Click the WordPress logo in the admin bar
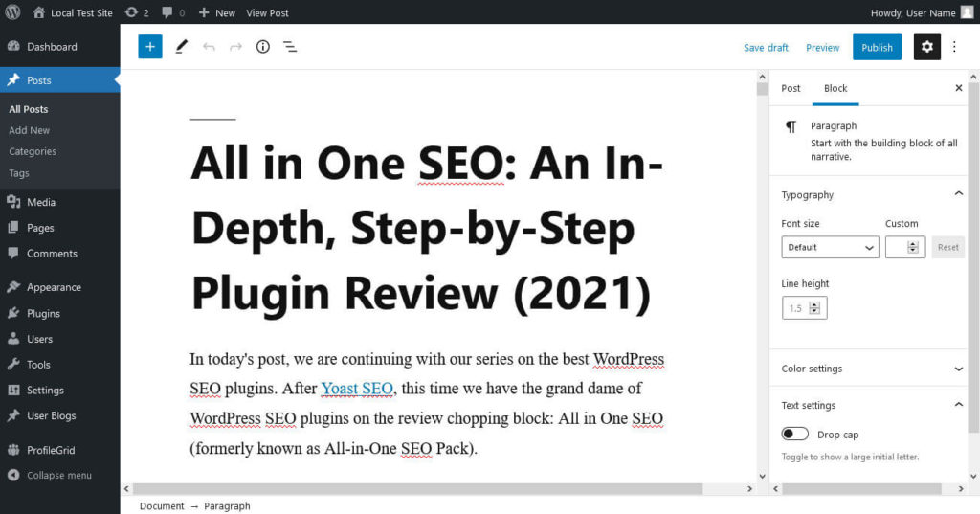 [x=13, y=12]
